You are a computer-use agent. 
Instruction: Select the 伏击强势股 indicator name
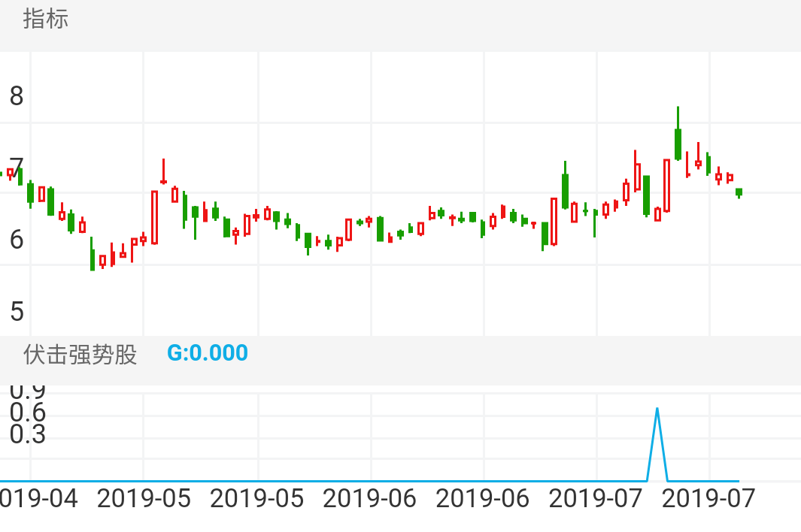coord(80,354)
